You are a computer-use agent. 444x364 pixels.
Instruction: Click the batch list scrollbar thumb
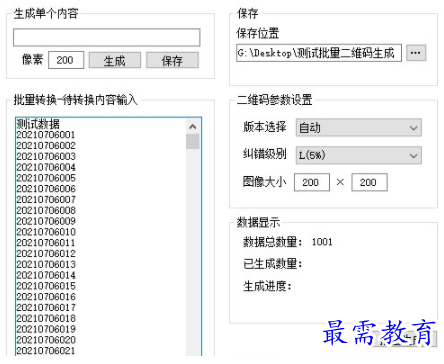click(x=193, y=141)
